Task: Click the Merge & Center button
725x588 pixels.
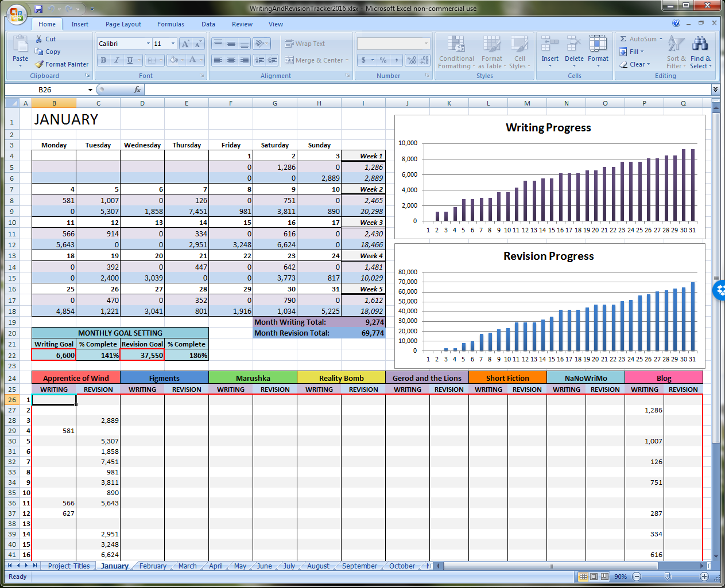Action: 313,60
